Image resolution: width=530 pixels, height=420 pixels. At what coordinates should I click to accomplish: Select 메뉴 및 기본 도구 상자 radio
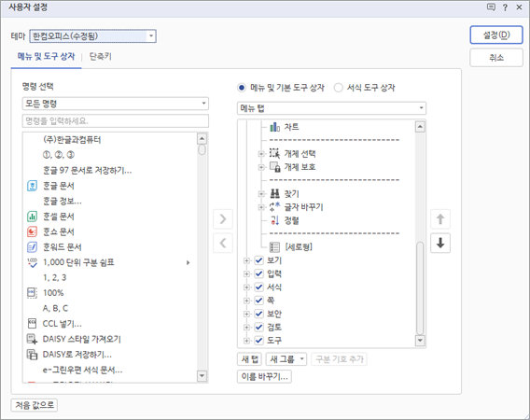pos(242,88)
